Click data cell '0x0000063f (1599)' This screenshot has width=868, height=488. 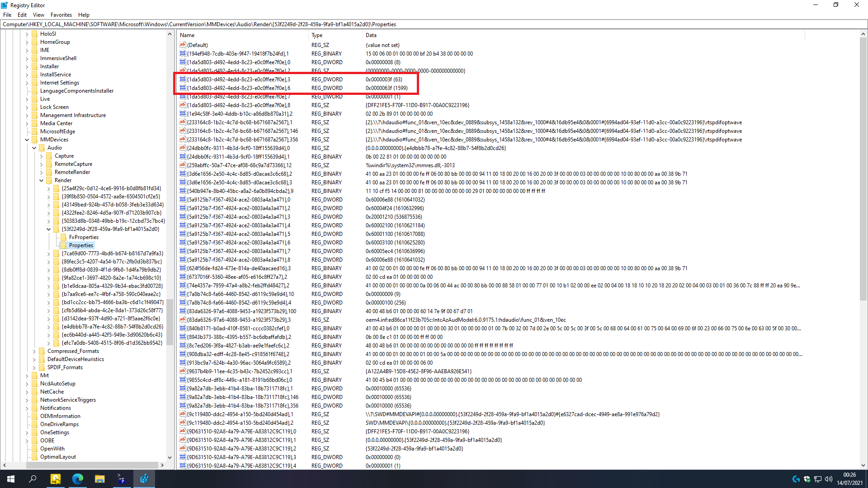point(387,88)
